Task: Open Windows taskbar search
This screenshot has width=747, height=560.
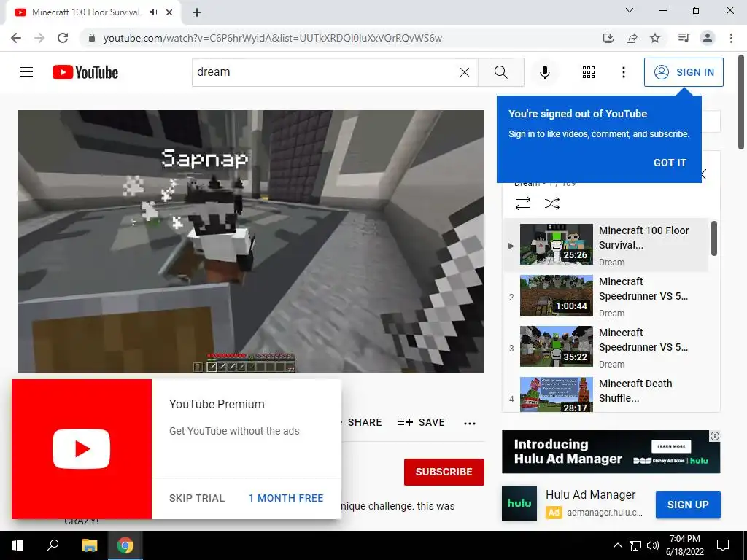Action: 53,545
